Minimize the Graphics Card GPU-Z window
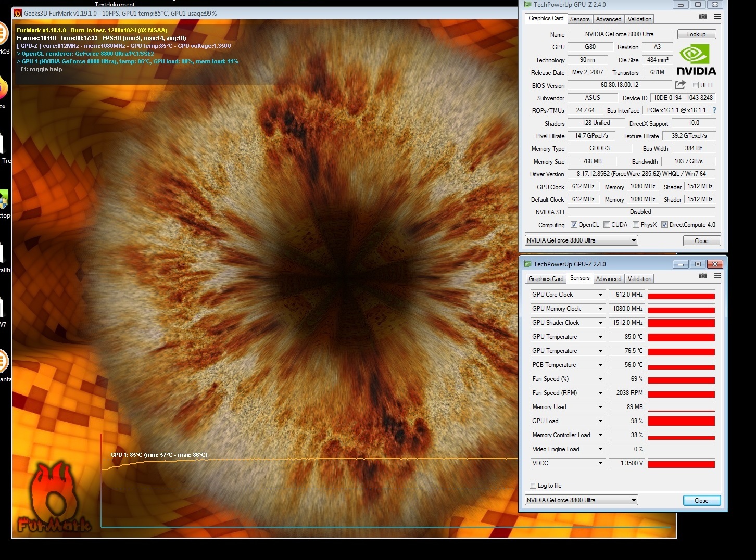 click(680, 5)
